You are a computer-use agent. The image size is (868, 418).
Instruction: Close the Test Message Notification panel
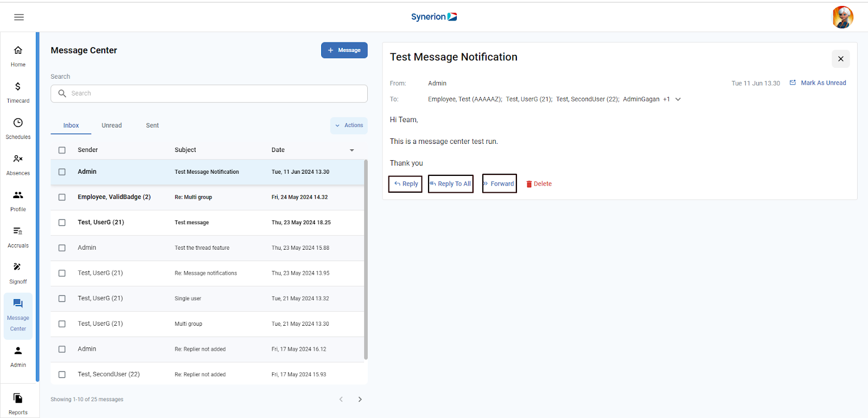click(840, 59)
